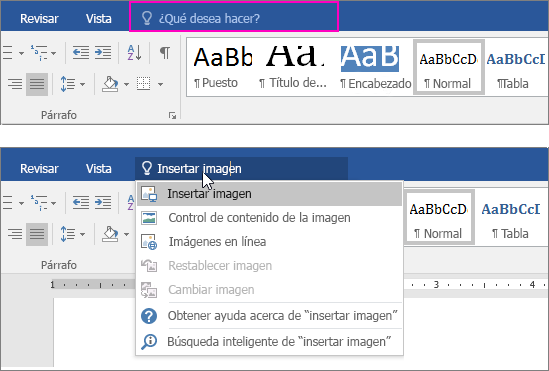549x371 pixels.
Task: Click the search field containing 'Insertar imagen'
Action: point(242,168)
